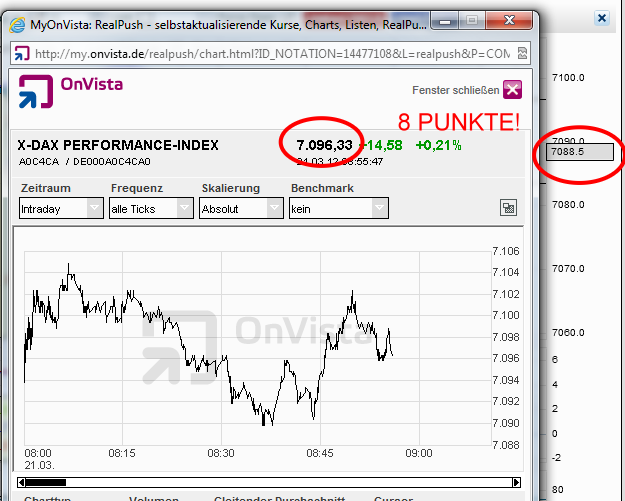
Task: Click the right arrow of chart scrollbar
Action: point(516,483)
